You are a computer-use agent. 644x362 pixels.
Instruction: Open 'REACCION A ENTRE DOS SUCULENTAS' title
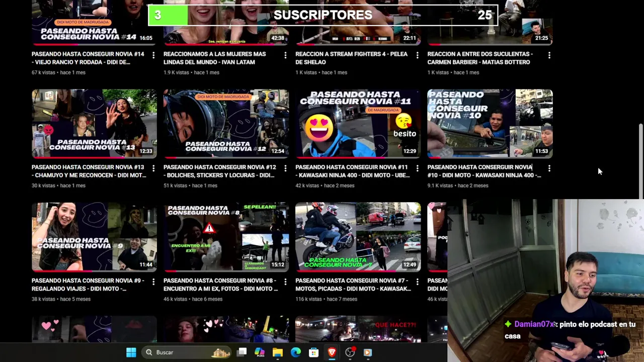click(x=479, y=58)
